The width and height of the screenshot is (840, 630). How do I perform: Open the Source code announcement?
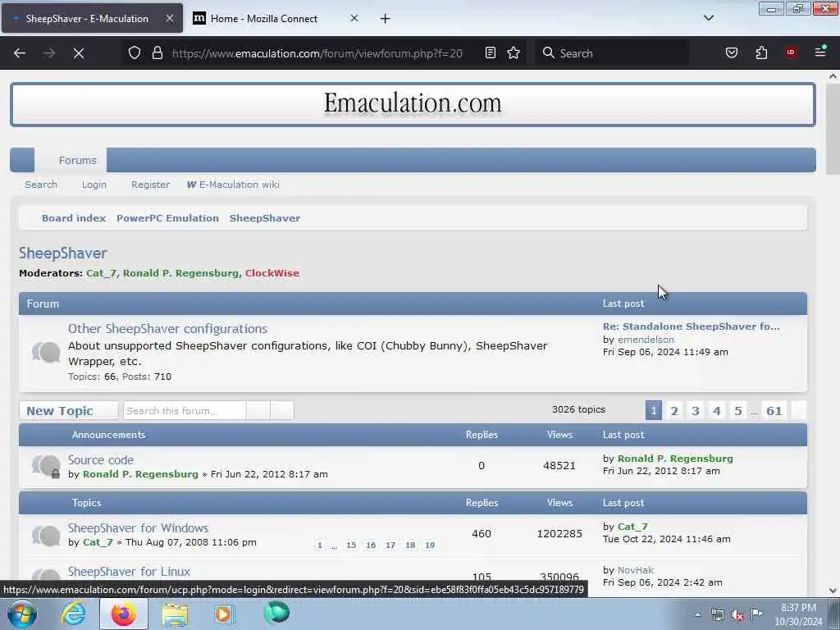click(101, 459)
